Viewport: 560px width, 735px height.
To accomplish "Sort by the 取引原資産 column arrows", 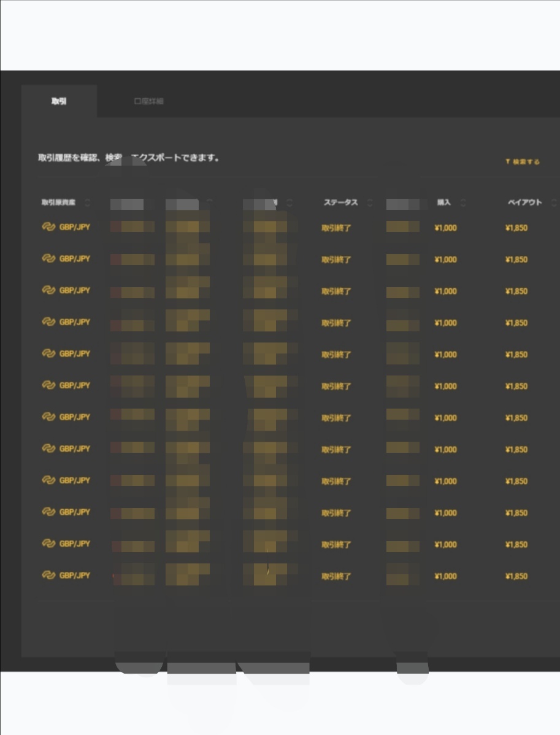I will 87,202.
